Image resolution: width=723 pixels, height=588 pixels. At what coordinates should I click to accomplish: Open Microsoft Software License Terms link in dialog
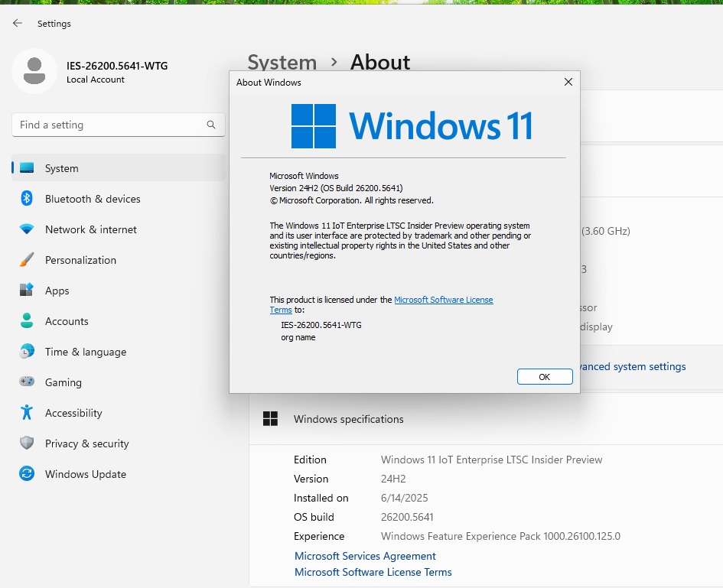point(444,300)
